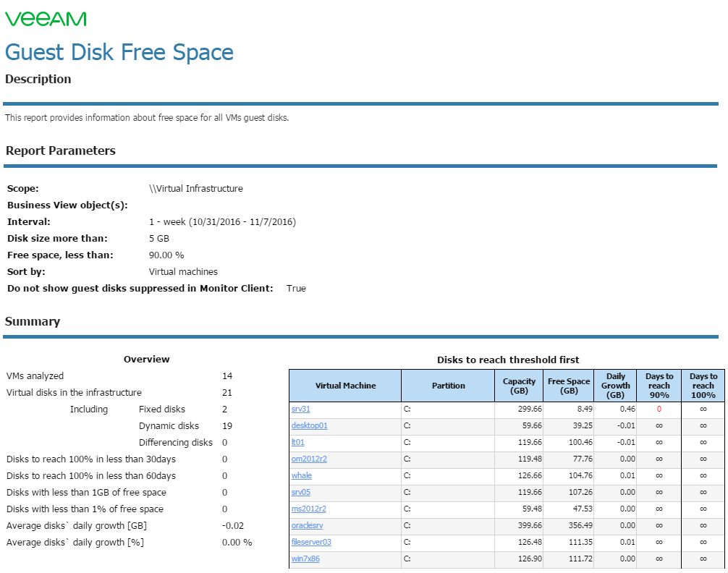Click srv31 capacity value 299.66

click(x=530, y=409)
